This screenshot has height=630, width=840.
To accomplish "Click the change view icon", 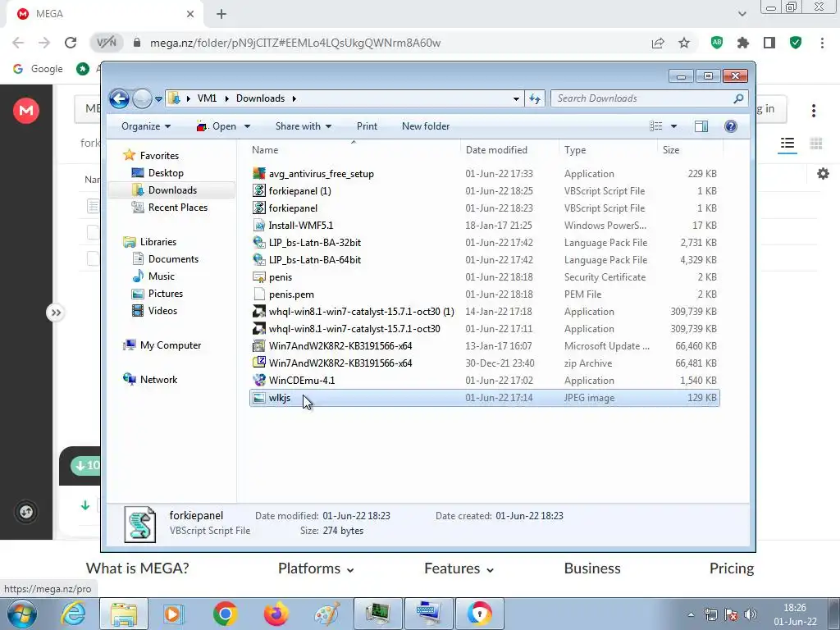I will click(656, 126).
